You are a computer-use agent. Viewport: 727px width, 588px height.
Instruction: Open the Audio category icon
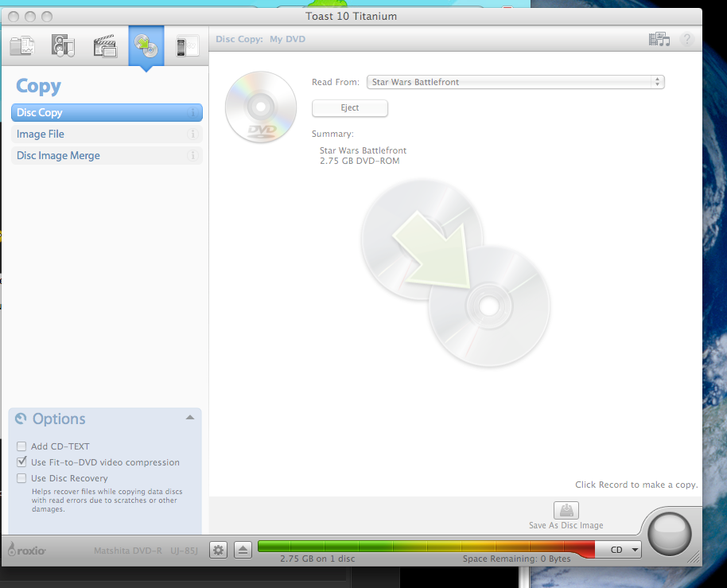click(63, 46)
